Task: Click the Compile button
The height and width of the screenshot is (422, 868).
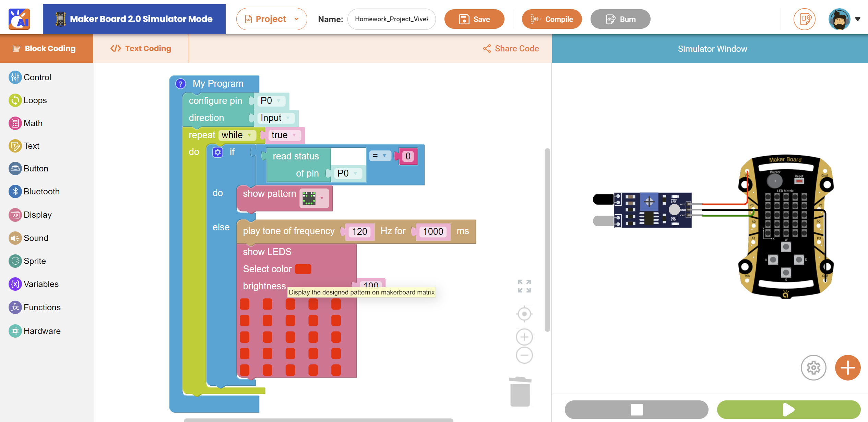Action: [551, 19]
